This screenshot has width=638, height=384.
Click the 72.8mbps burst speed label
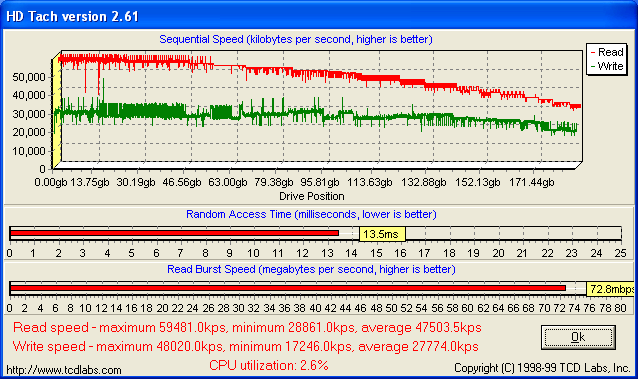[611, 289]
